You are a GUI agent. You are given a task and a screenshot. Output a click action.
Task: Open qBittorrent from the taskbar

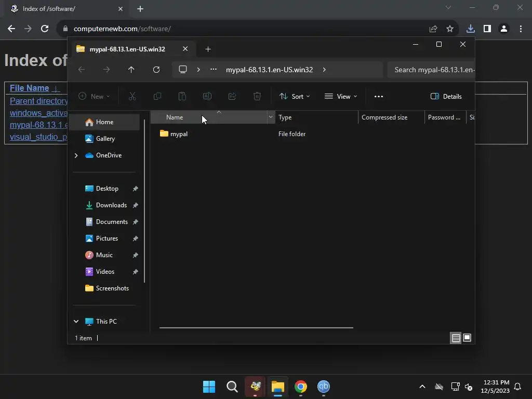(x=323, y=387)
